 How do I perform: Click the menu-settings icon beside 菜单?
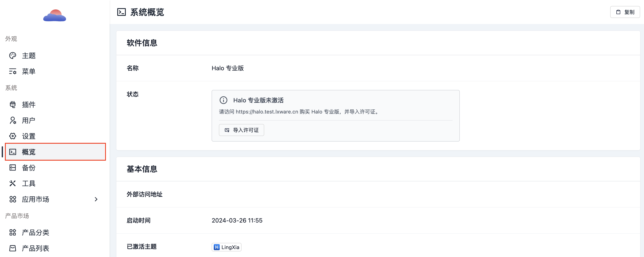(x=13, y=71)
